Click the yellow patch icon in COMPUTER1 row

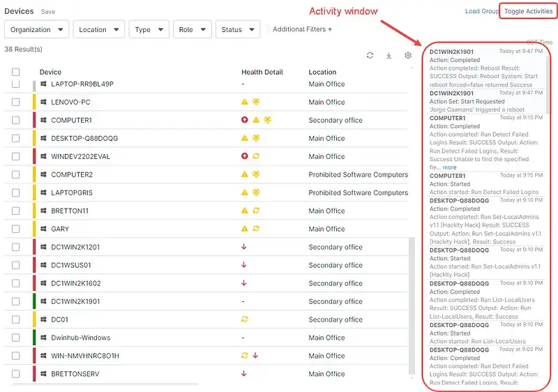click(267, 120)
